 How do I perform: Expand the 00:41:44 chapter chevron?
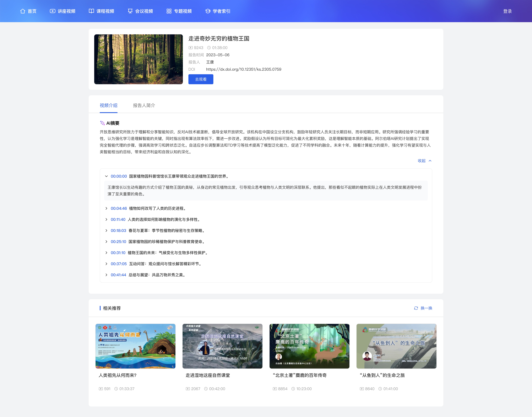106,275
